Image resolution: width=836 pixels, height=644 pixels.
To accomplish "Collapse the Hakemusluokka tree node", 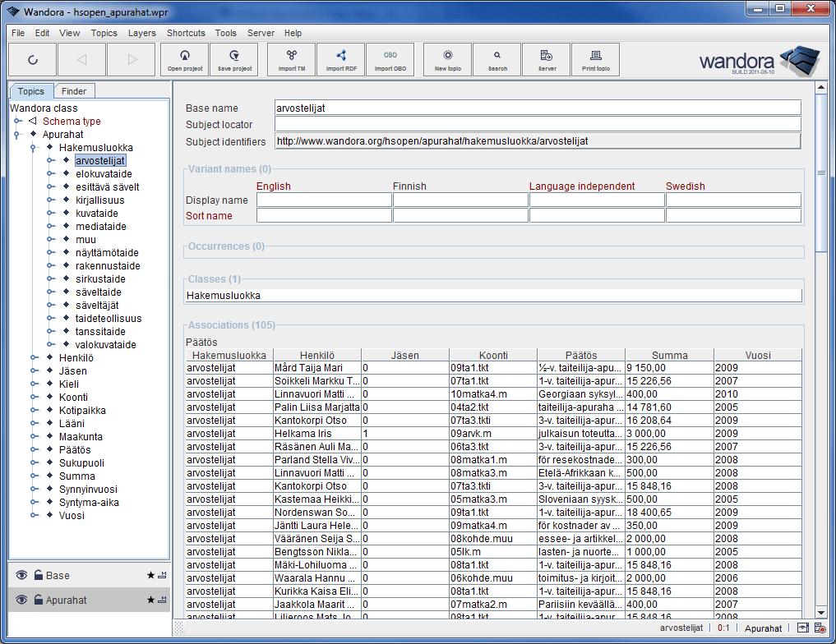I will [x=34, y=148].
